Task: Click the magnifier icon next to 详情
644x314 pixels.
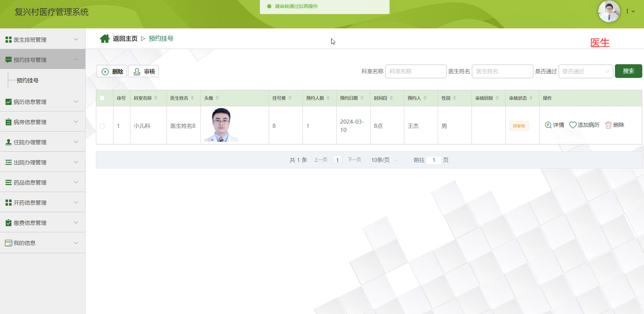Action: point(548,125)
